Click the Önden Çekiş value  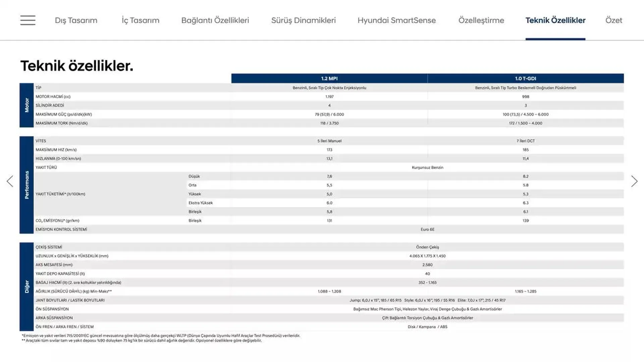(x=427, y=247)
